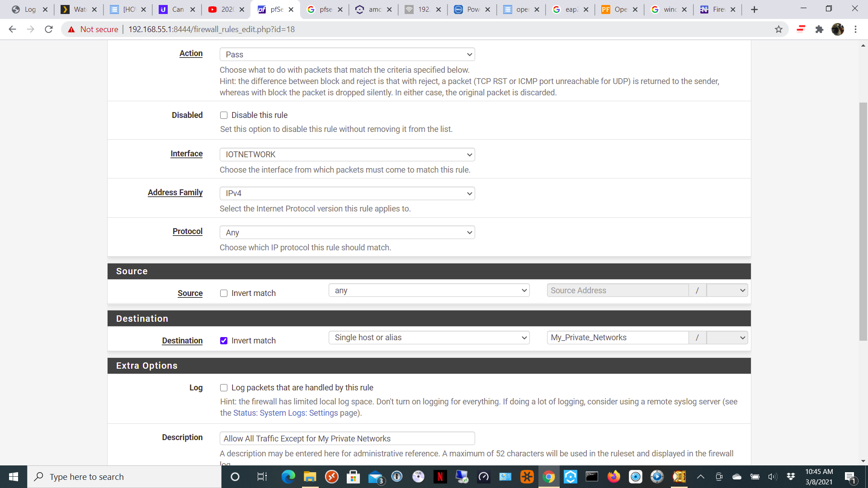Open the Protocol dropdown set to Any
Image resolution: width=868 pixels, height=488 pixels.
[x=347, y=232]
